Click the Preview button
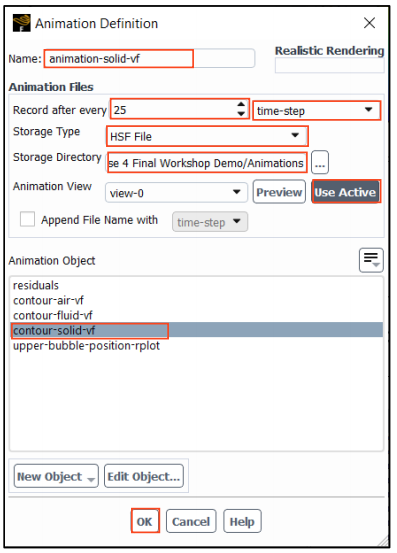 click(279, 192)
